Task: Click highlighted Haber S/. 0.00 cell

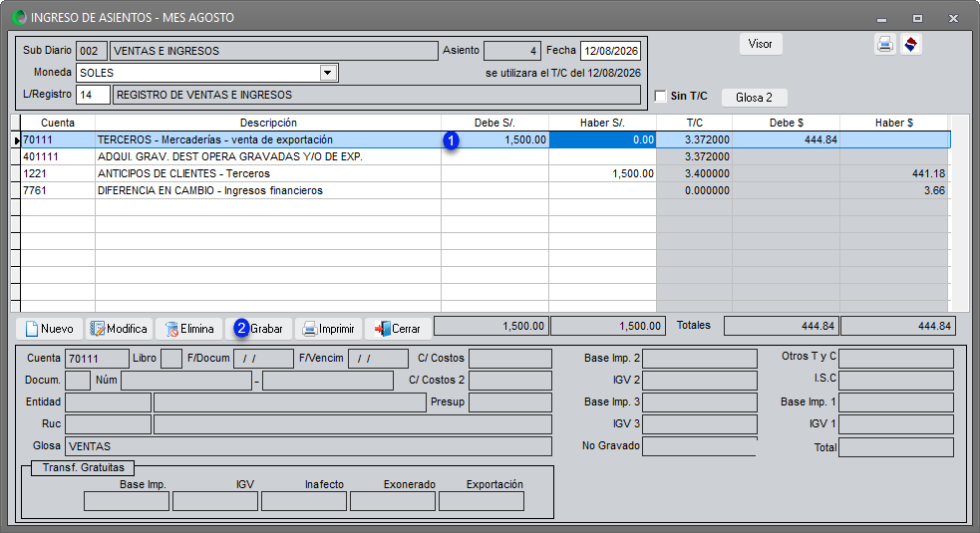Action: pyautogui.click(x=602, y=139)
